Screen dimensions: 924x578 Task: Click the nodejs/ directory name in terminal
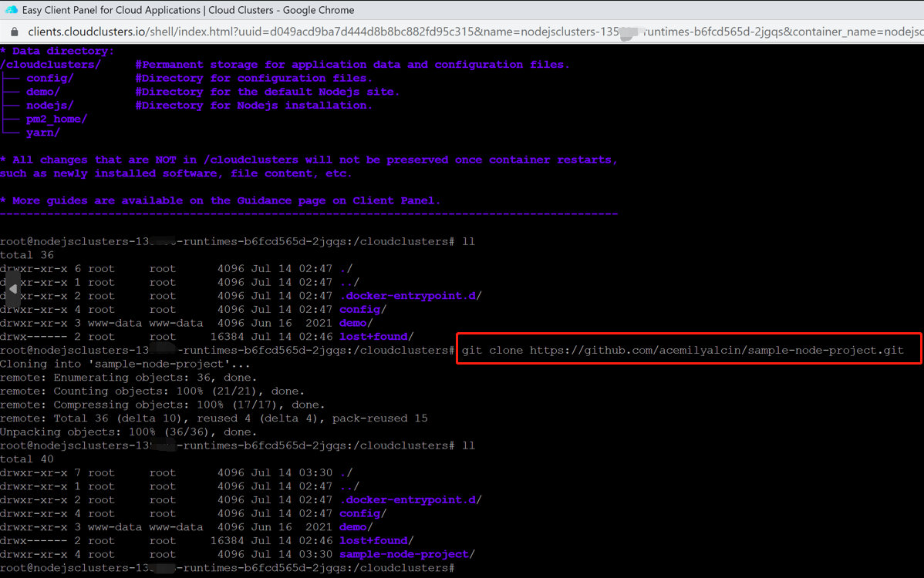[50, 105]
